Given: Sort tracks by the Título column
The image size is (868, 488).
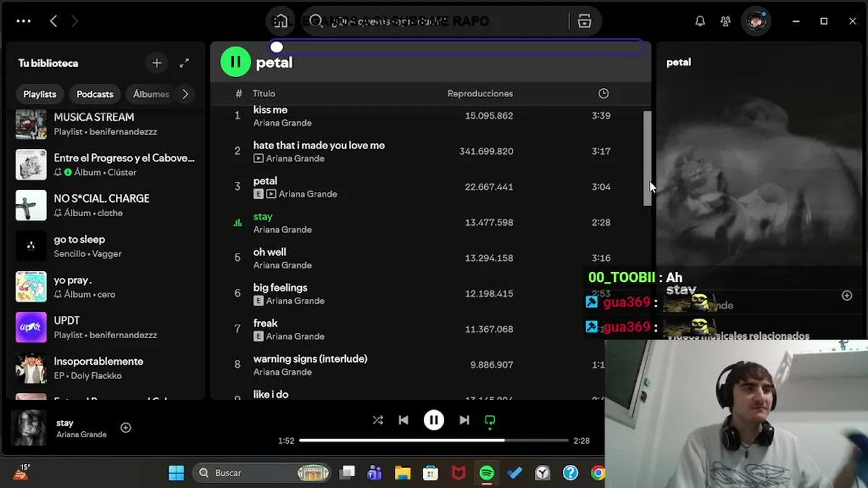Looking at the screenshot, I should (264, 94).
